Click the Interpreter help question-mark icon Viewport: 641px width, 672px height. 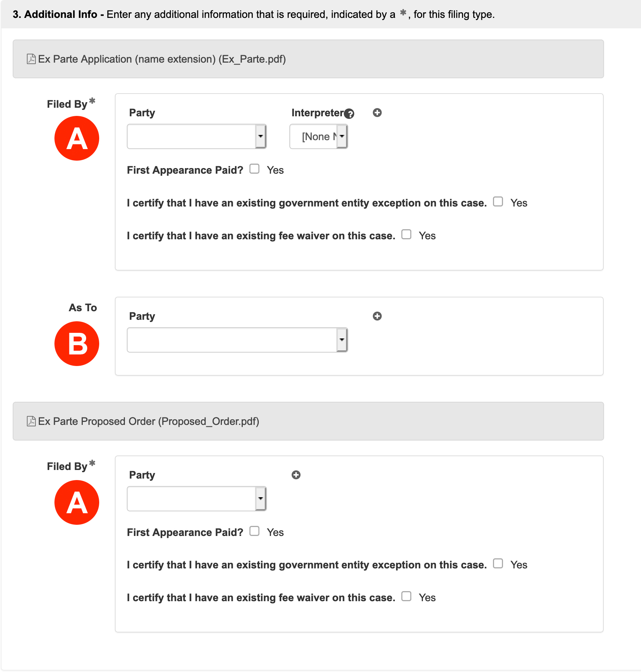click(349, 113)
